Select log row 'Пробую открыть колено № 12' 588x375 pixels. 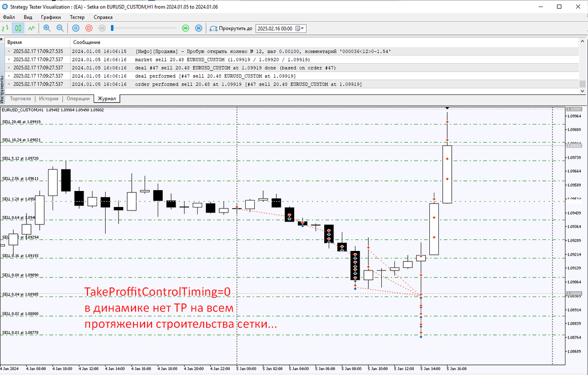pyautogui.click(x=292, y=51)
